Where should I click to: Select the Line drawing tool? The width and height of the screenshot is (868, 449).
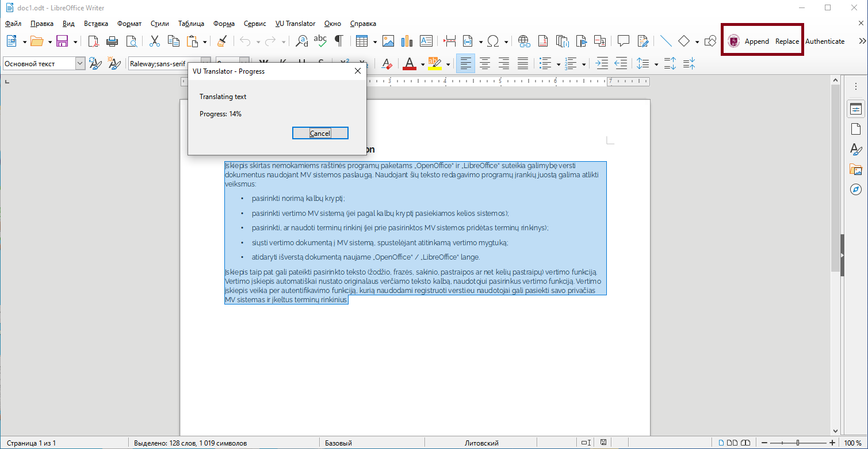pos(666,41)
